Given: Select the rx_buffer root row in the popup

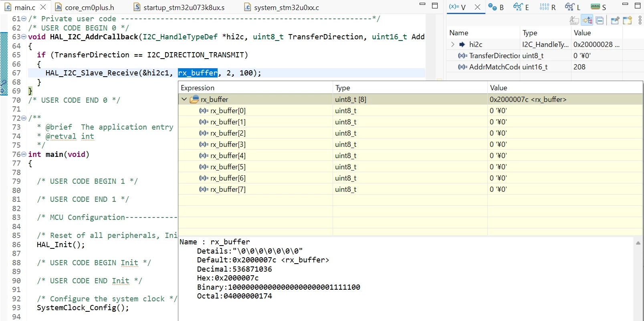Looking at the screenshot, I should click(410, 99).
